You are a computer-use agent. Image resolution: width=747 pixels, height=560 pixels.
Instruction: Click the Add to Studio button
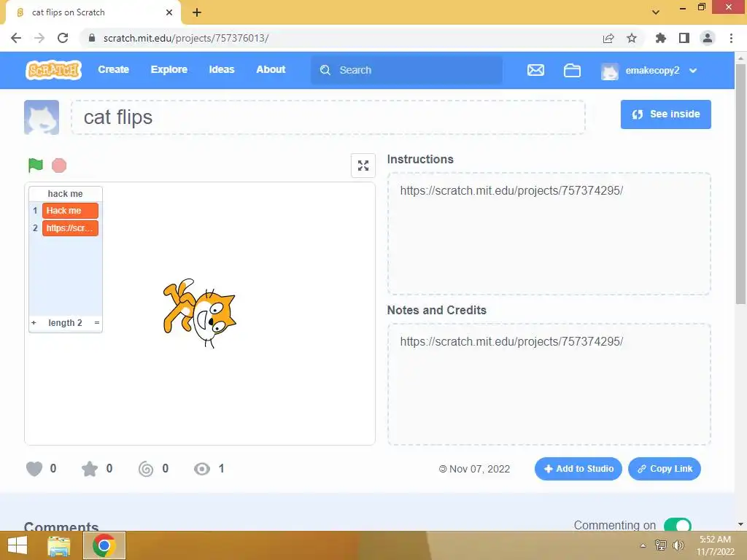click(578, 469)
